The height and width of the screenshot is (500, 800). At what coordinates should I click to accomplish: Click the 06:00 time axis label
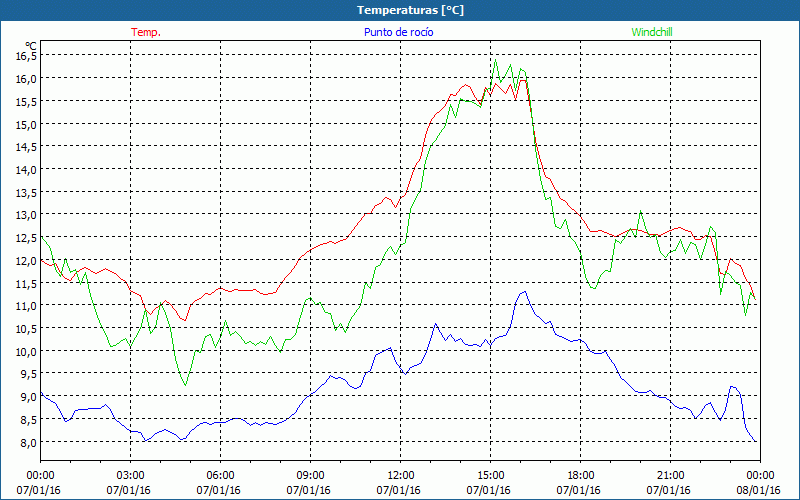click(x=220, y=476)
